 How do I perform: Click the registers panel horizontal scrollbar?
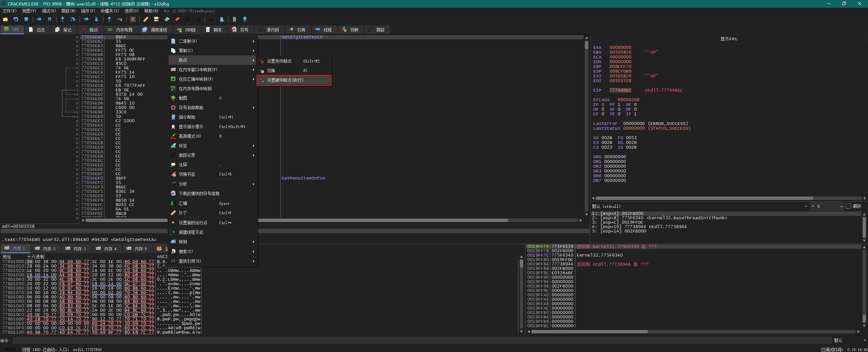704,198
